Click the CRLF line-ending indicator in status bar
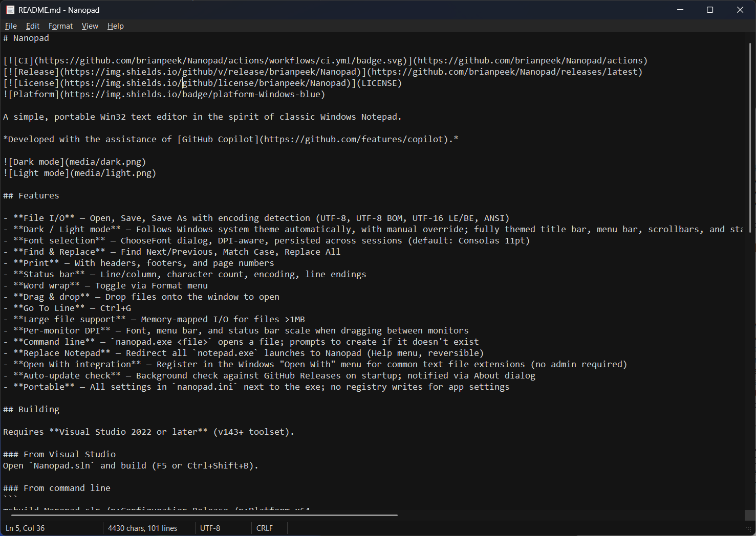 click(x=264, y=528)
